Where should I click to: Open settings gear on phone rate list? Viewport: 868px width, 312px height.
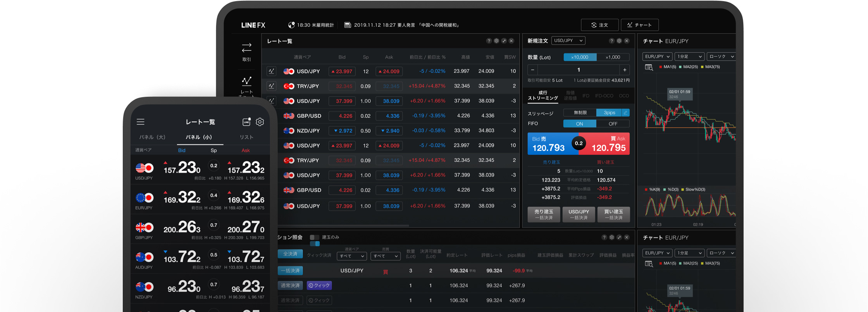(x=260, y=122)
